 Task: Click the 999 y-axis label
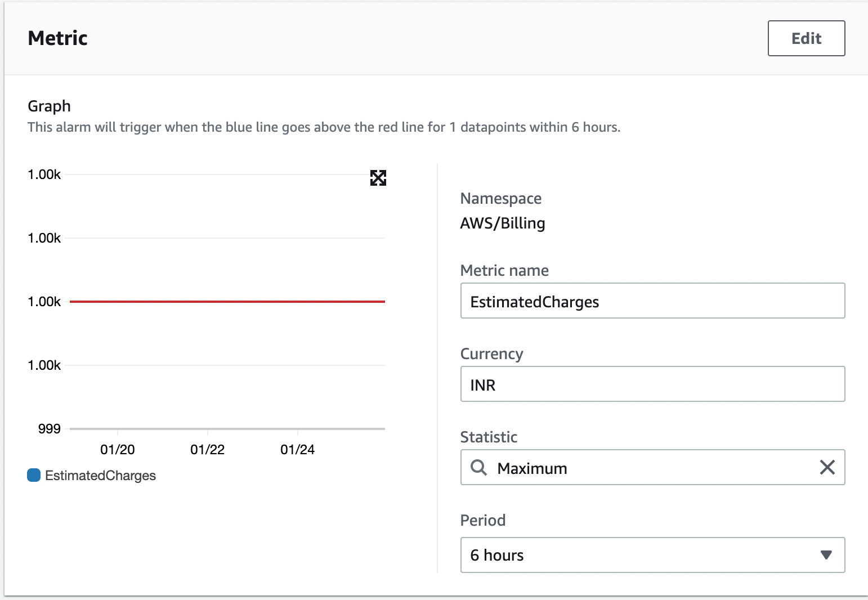point(49,429)
